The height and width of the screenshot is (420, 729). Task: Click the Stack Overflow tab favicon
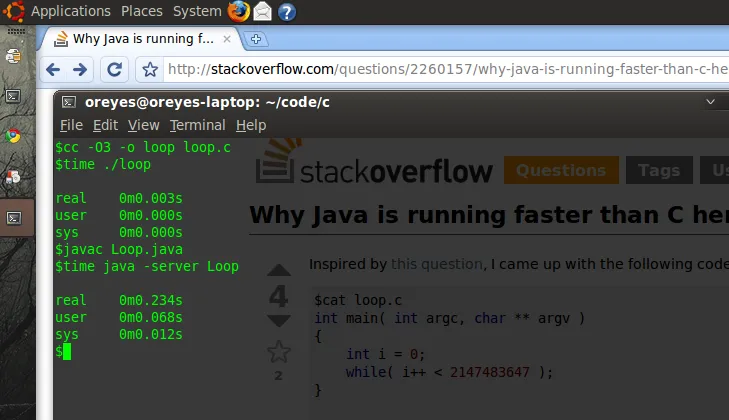[61, 39]
